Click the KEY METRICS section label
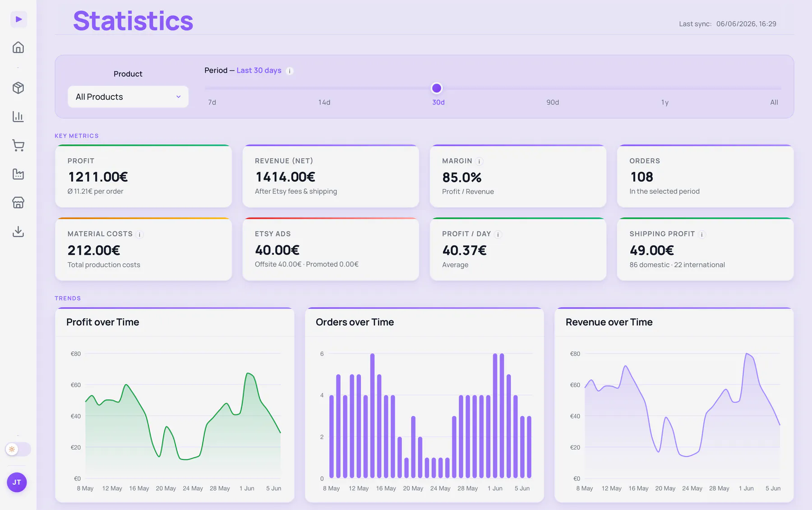This screenshot has width=812, height=510. click(x=77, y=136)
